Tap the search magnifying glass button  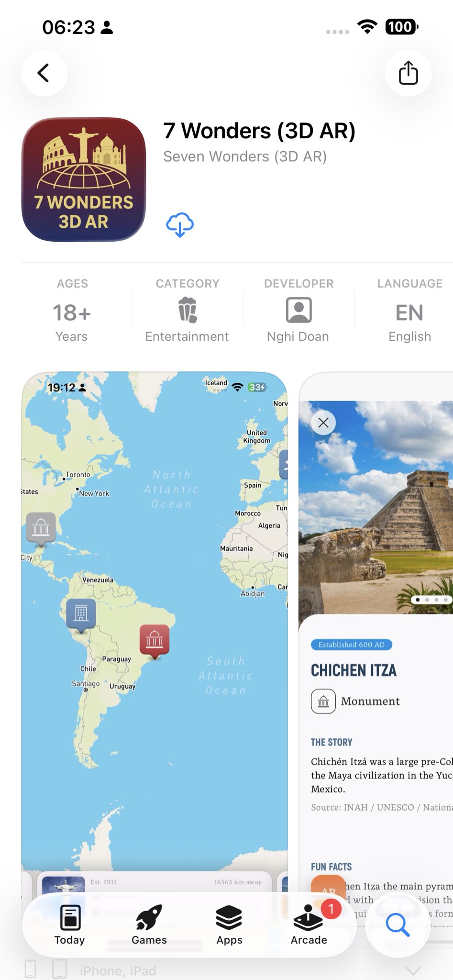point(398,925)
